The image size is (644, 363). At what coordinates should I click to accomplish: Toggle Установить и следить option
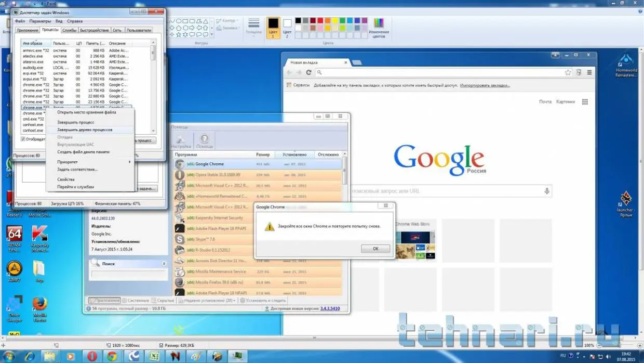(262, 301)
